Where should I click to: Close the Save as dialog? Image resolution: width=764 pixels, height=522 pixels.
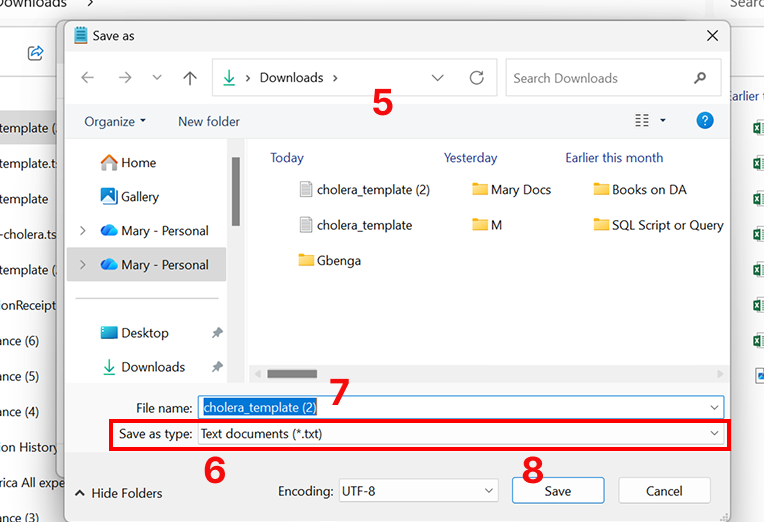click(712, 36)
